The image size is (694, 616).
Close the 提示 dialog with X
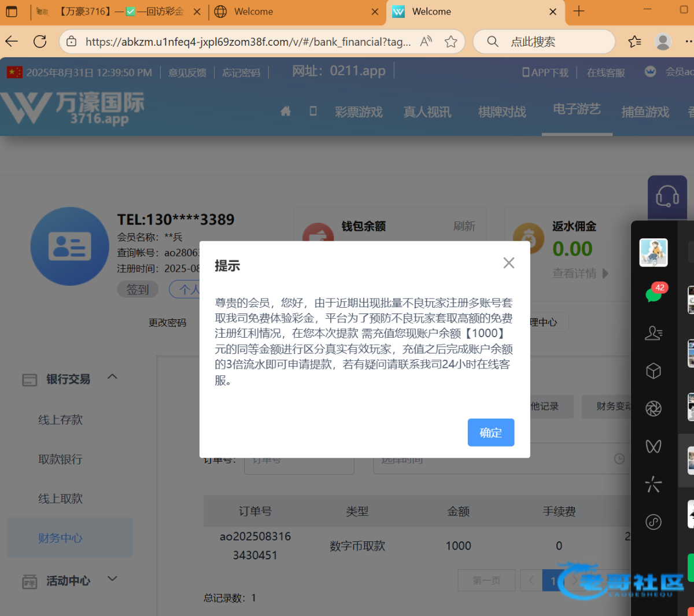coord(508,263)
